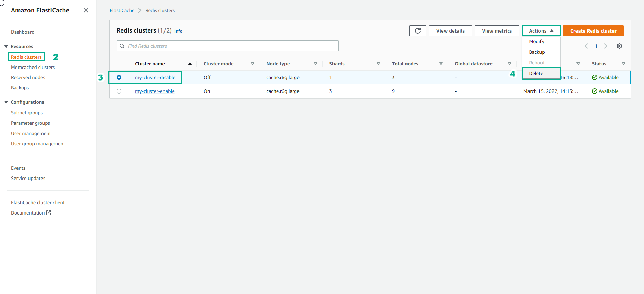644x294 pixels.
Task: Click 'On' cluster mode cell
Action: coord(207,91)
